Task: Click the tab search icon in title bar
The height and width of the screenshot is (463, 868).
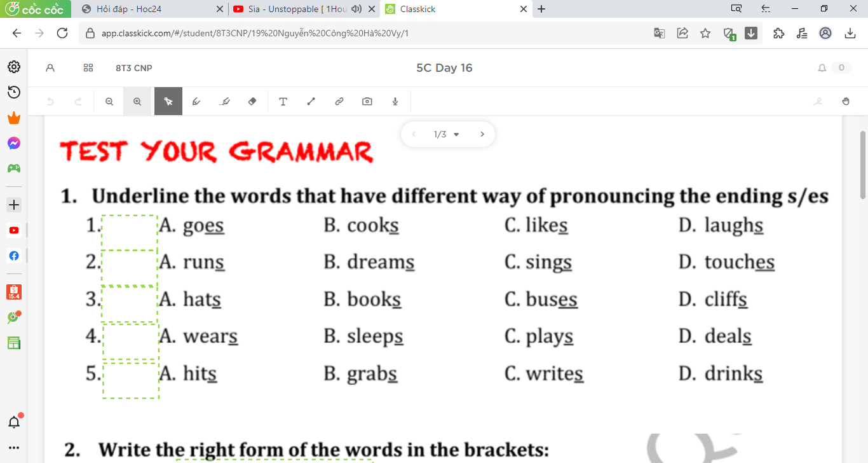Action: [x=737, y=9]
